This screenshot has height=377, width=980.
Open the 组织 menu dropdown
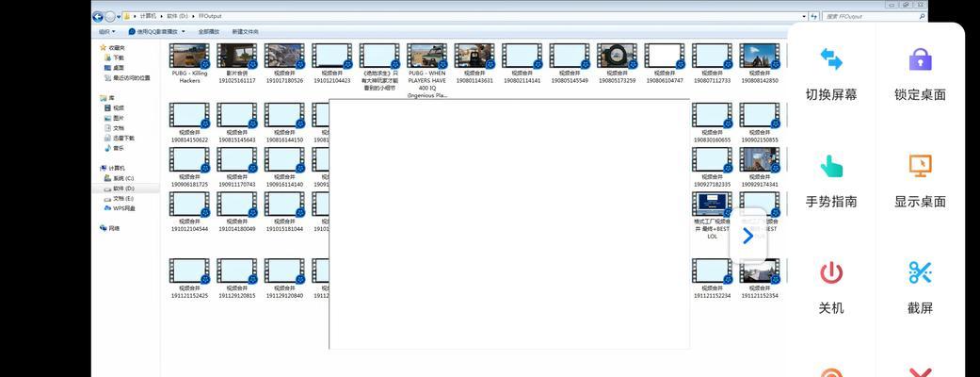point(106,31)
